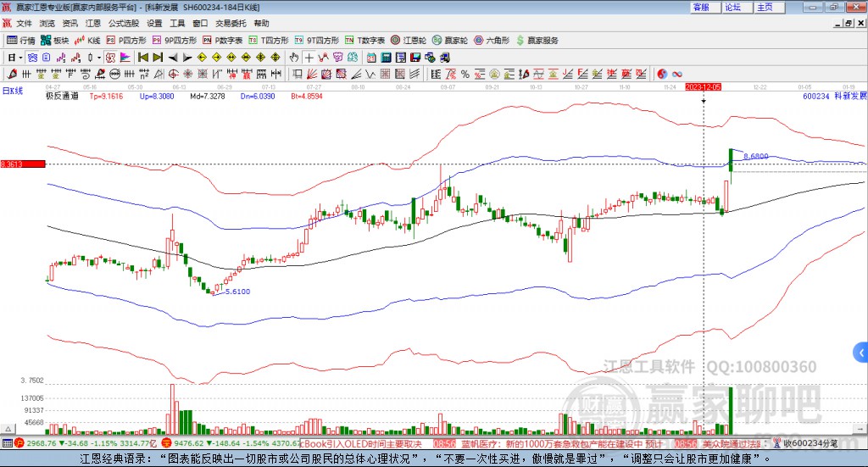Click the 600234 科新发展 stock label
868x467 pixels.
coord(834,96)
